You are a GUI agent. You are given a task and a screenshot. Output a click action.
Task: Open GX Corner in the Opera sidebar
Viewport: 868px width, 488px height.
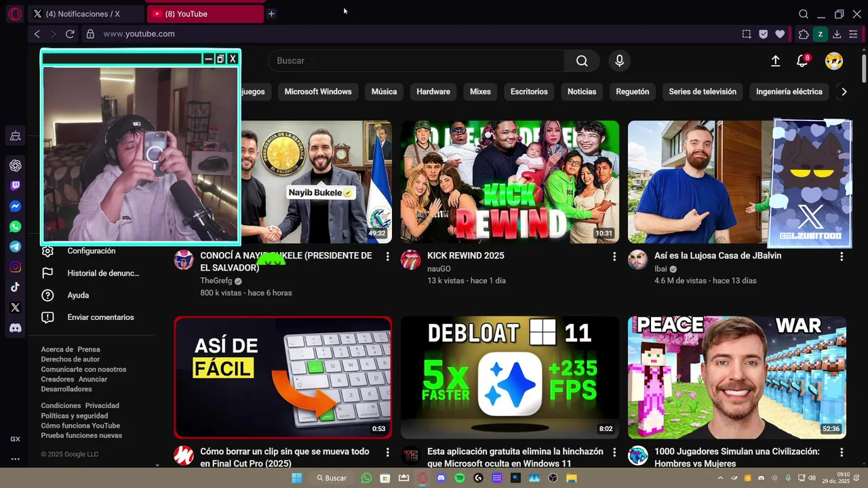(x=15, y=136)
